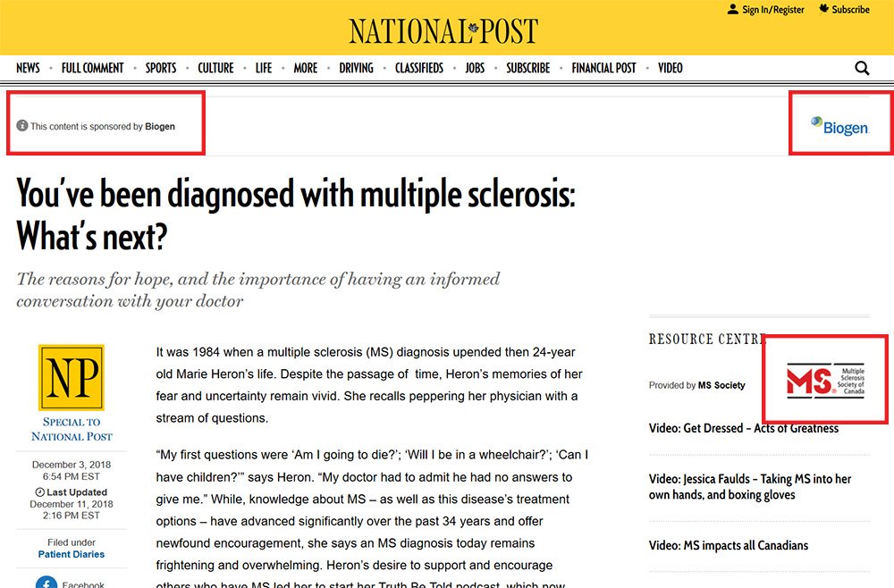This screenshot has width=894, height=588.
Task: Click the NP author logo
Action: tap(72, 377)
